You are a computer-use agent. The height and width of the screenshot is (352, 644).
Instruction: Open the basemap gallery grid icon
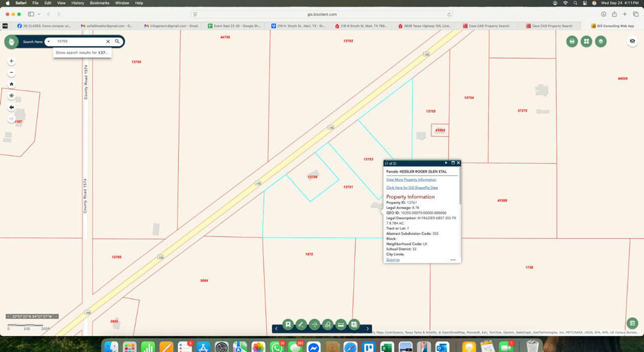[586, 41]
